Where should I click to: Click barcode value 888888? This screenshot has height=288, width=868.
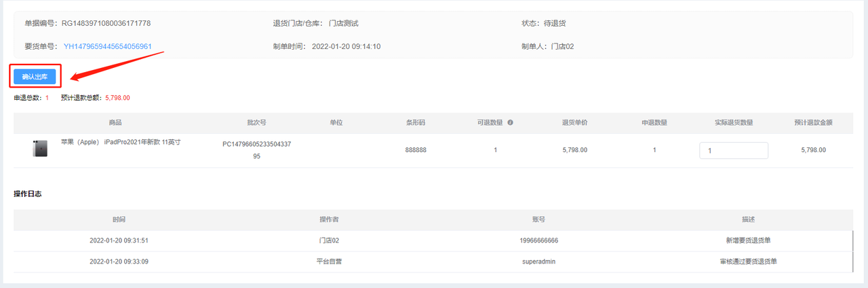tap(416, 150)
